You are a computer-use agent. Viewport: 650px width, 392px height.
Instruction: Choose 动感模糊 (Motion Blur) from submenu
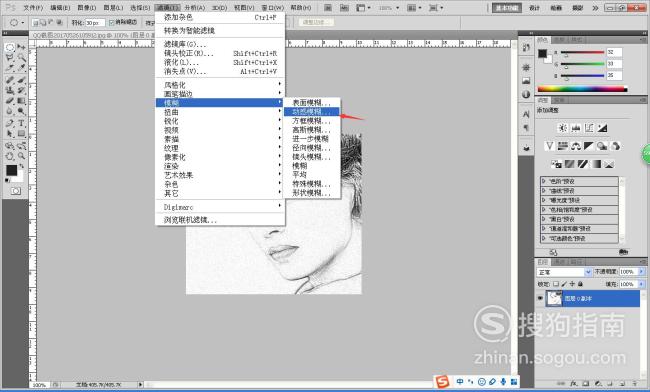click(x=312, y=111)
